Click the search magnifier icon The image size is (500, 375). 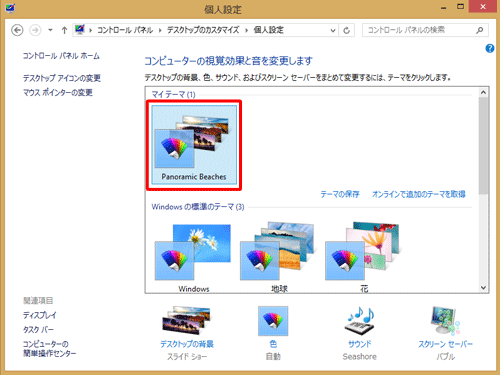[480, 30]
